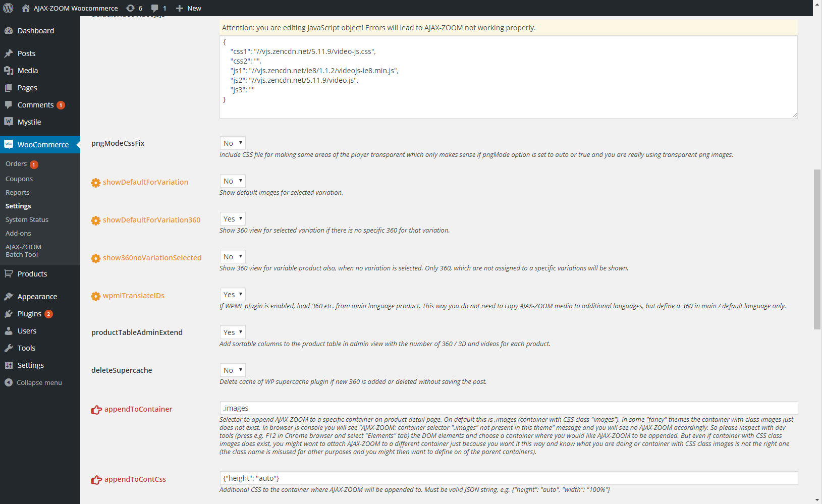
Task: Click gear icon beside showDefaultForVariation360
Action: (96, 220)
